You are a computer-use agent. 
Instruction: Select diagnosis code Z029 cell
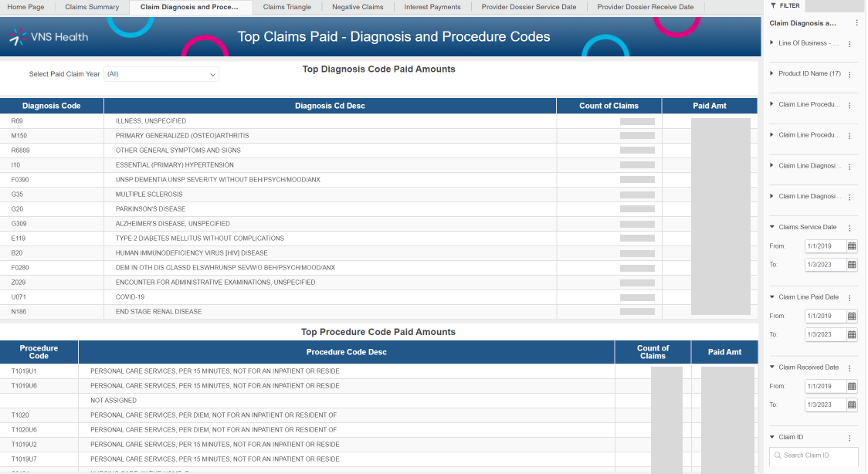click(x=52, y=282)
